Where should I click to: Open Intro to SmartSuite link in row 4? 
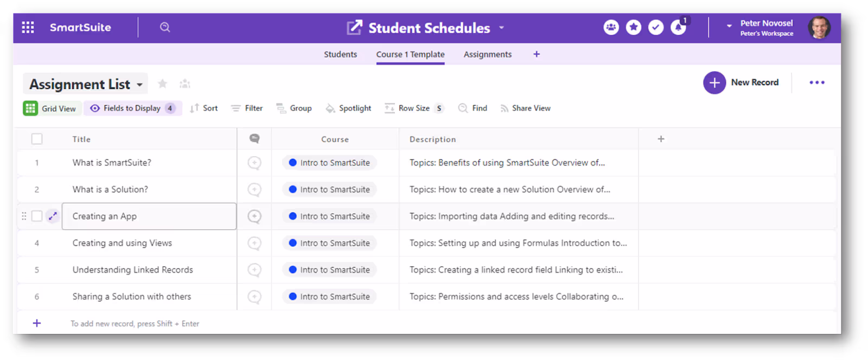click(x=329, y=243)
